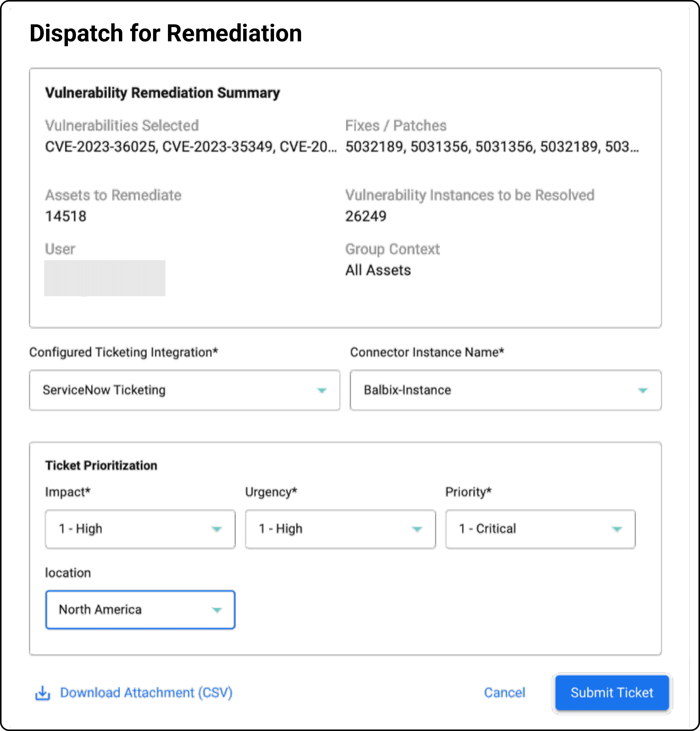
Task: Expand the Impact '1 - High' dropdown
Action: click(140, 529)
